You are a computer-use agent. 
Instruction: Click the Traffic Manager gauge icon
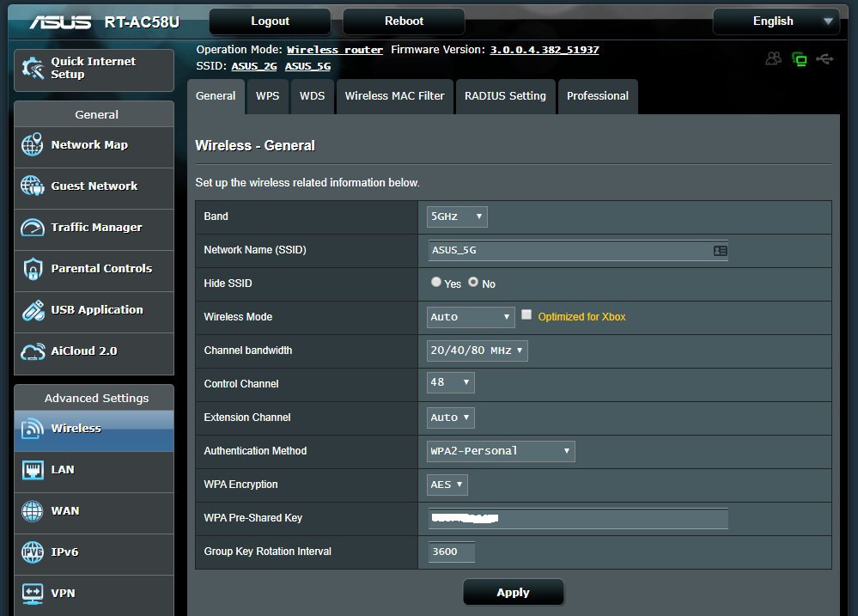click(33, 227)
